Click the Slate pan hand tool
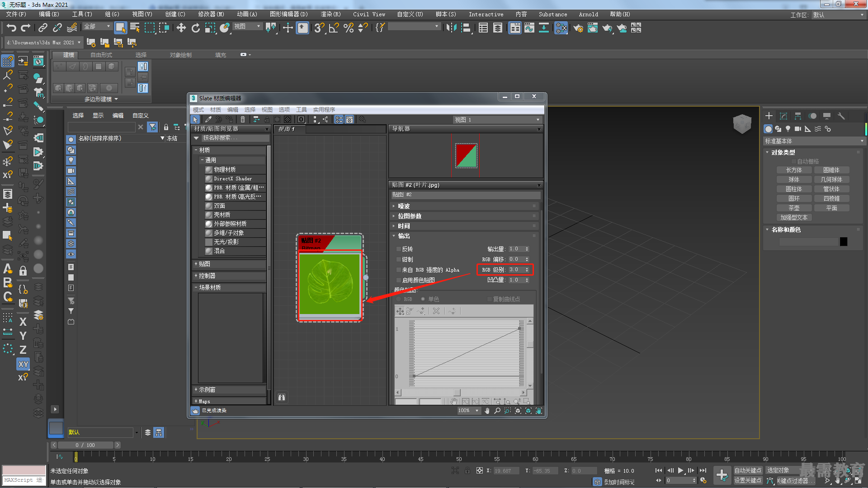This screenshot has width=868, height=488. 487,411
